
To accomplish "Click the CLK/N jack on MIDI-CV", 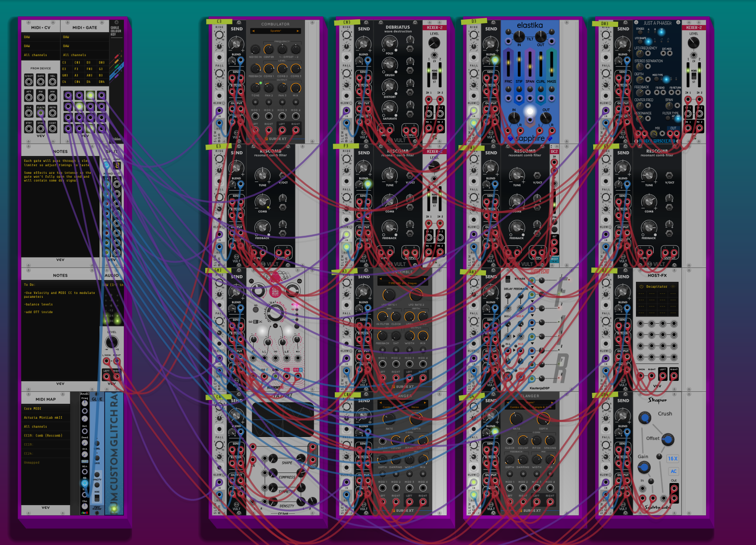I will pos(41,113).
